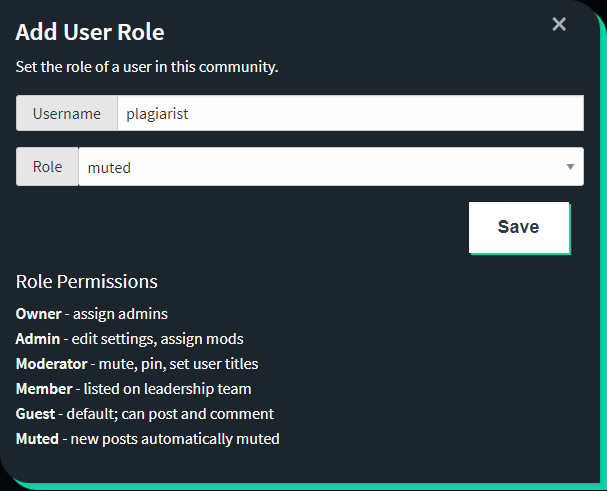The image size is (607, 491).
Task: Close the Add User Role dialog
Action: [559, 24]
